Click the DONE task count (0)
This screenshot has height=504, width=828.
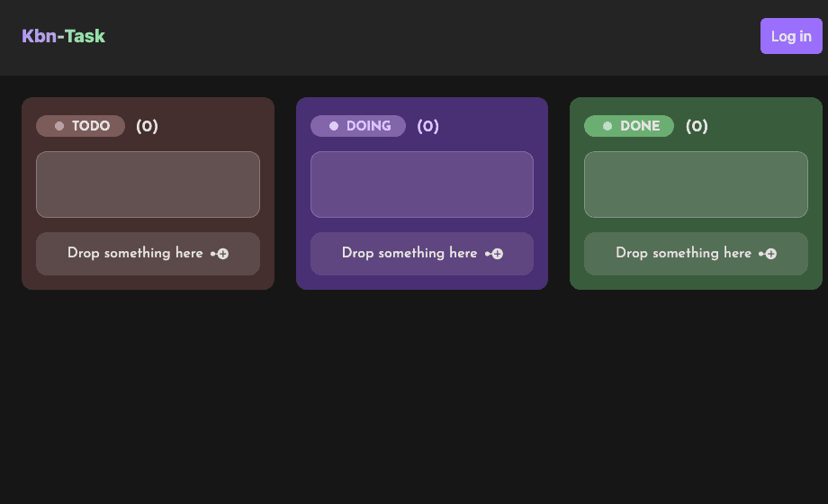coord(697,126)
